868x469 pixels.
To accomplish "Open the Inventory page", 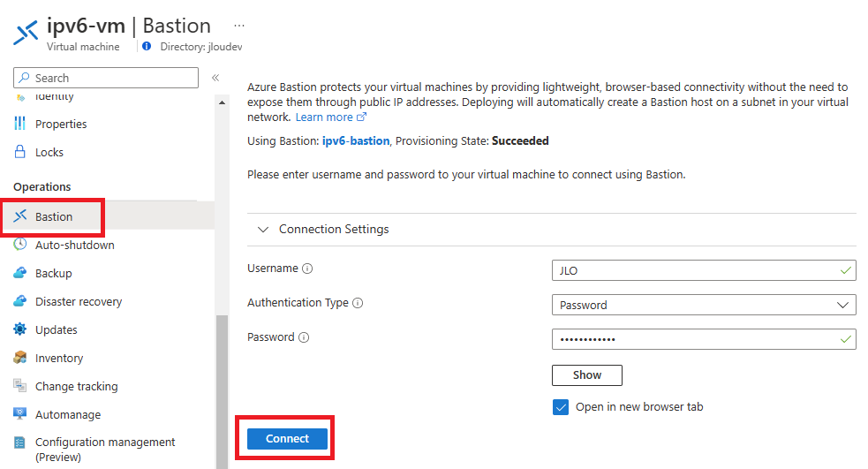I will (x=59, y=358).
